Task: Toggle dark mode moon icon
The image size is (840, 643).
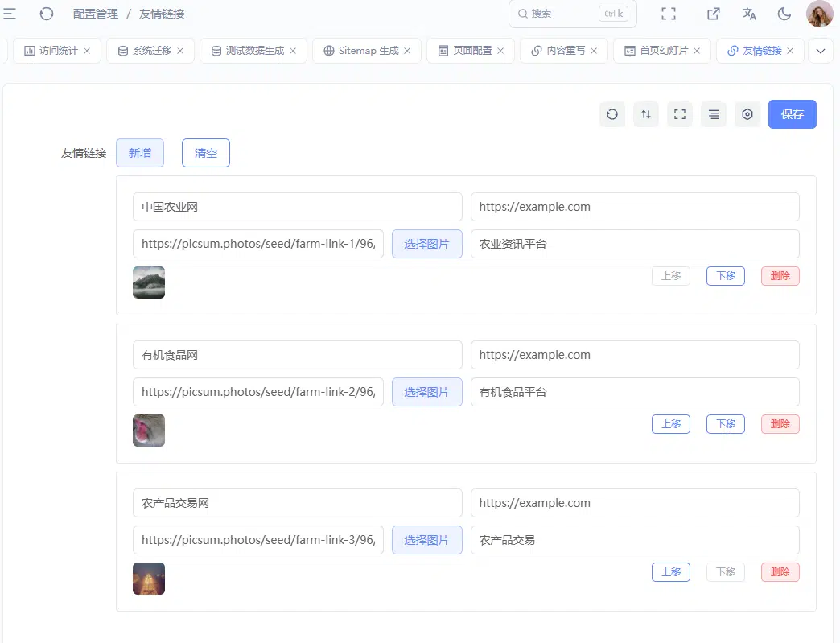Action: pyautogui.click(x=784, y=14)
